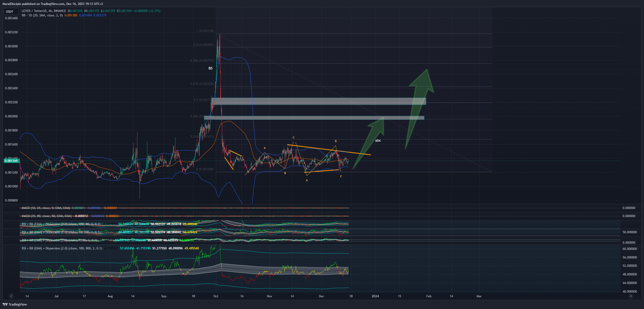Image resolution: width=644 pixels, height=309 pixels.
Task: Select the BB 1D indicator legend
Action: point(42,15)
